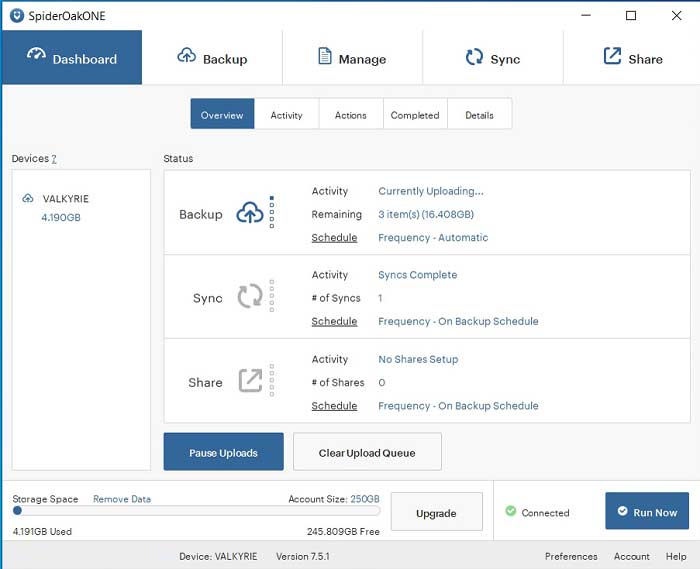Image resolution: width=700 pixels, height=569 pixels.
Task: Click the dotted progress indicator beside Backup
Action: 272,212
